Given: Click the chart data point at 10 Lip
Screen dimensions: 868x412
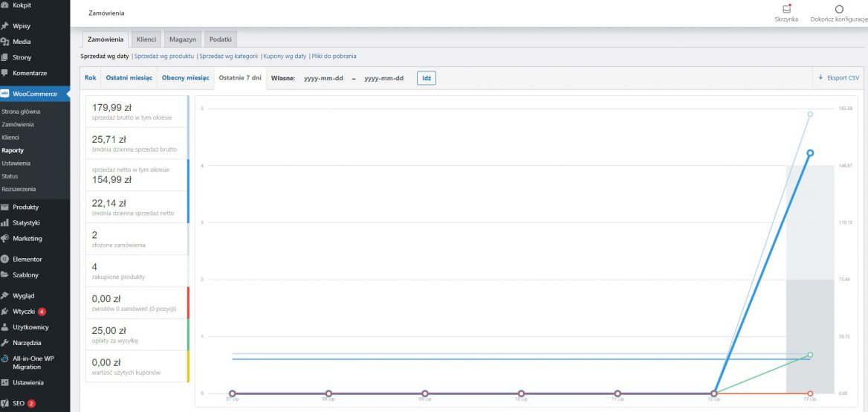Looking at the screenshot, I should [521, 393].
